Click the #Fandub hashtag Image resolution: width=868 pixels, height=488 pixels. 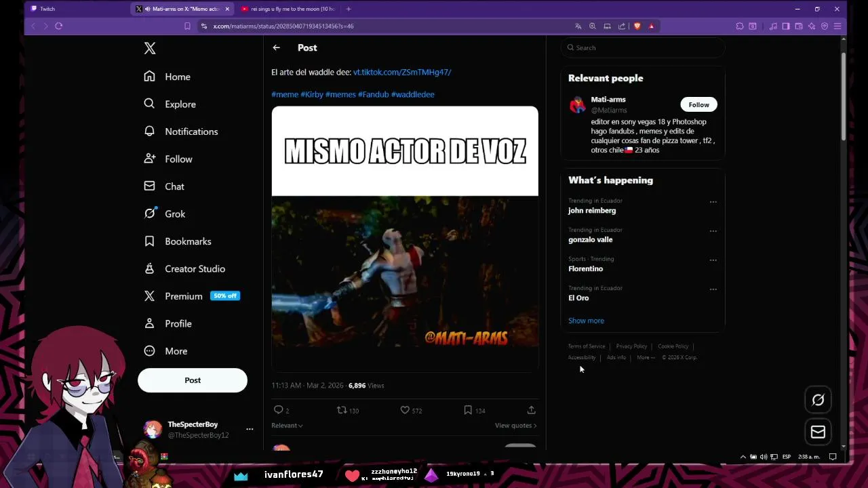[374, 94]
